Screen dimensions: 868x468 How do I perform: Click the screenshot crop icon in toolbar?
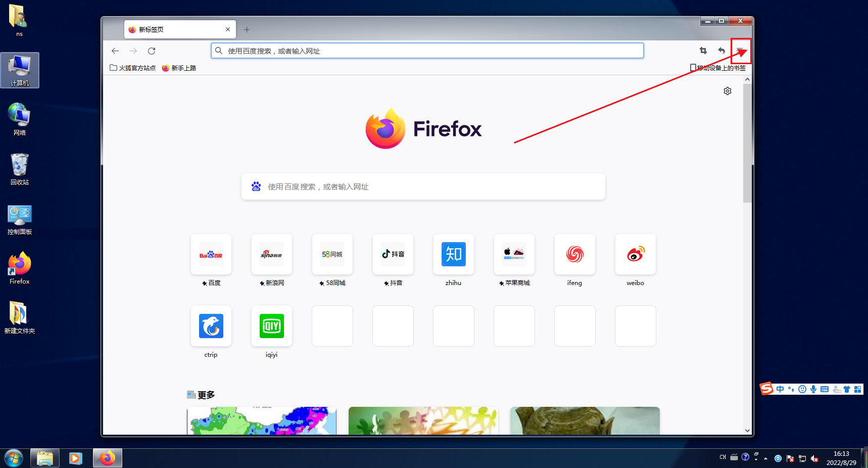click(x=703, y=51)
